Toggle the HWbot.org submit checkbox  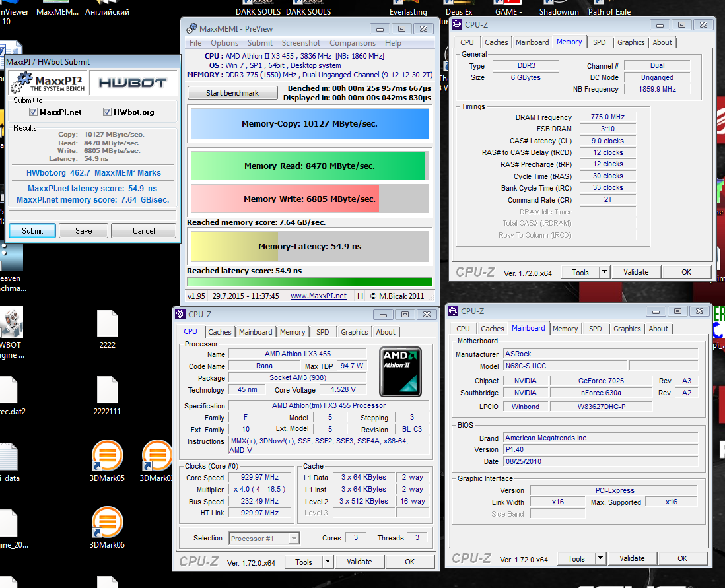pos(107,112)
